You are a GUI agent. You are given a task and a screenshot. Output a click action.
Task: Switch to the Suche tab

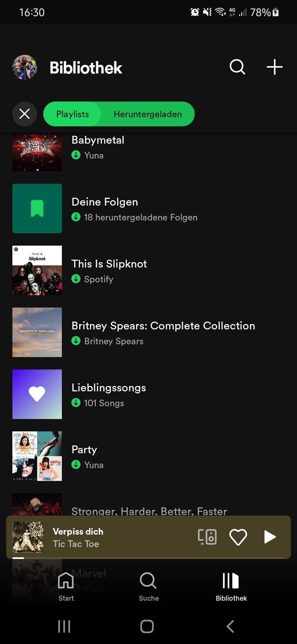click(x=148, y=586)
